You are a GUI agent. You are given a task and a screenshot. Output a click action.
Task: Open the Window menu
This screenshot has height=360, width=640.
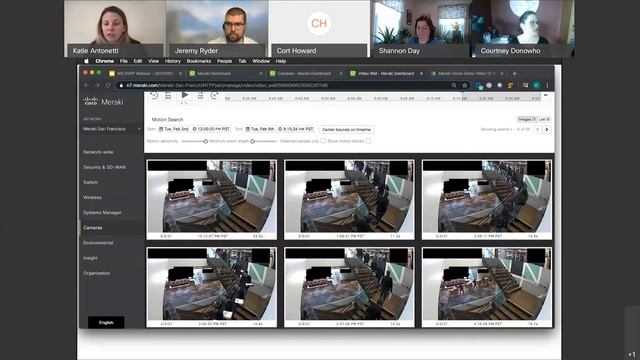tap(261, 61)
